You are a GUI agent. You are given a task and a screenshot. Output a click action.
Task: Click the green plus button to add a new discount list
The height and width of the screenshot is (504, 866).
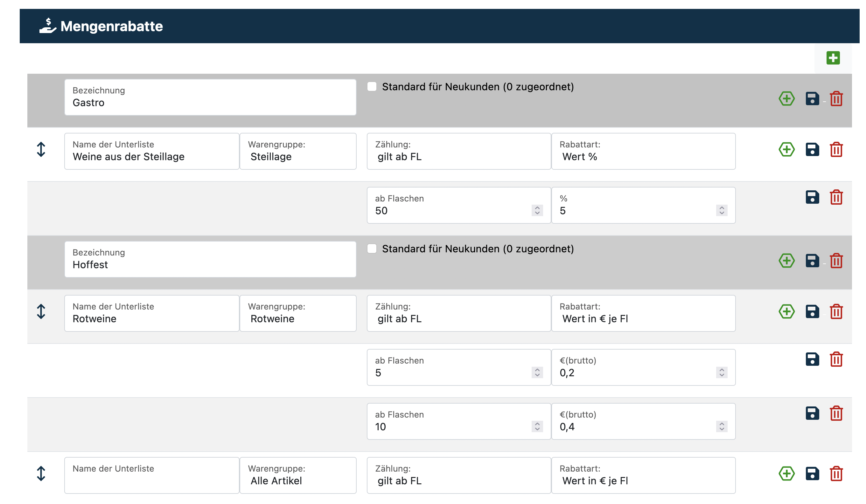tap(833, 58)
